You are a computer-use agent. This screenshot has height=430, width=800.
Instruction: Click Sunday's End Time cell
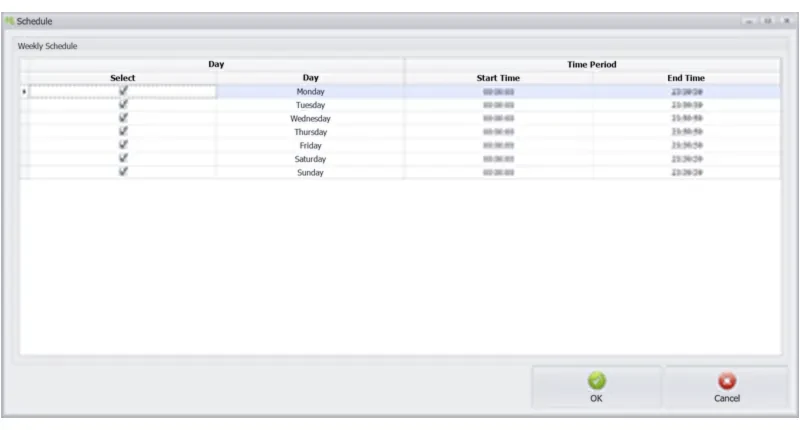point(686,172)
